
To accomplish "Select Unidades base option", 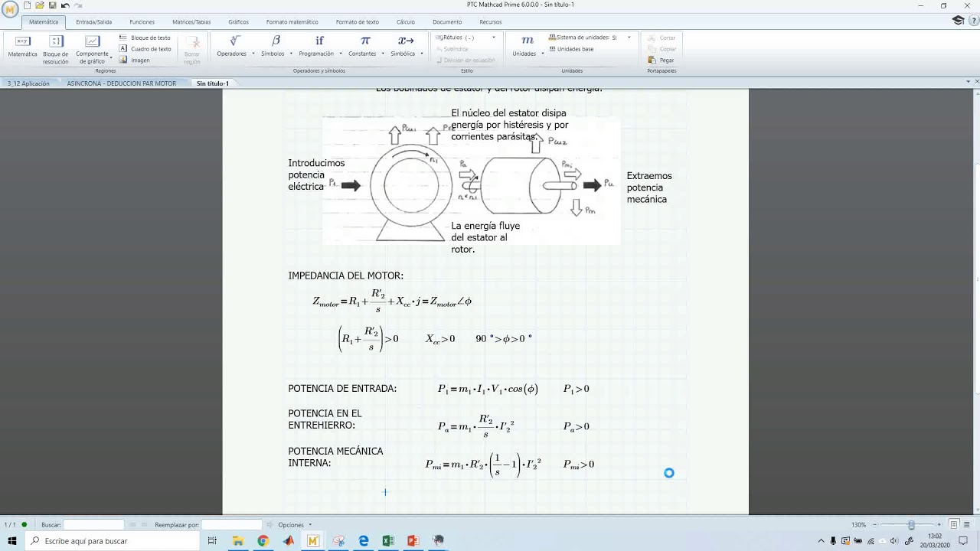I will [x=571, y=49].
